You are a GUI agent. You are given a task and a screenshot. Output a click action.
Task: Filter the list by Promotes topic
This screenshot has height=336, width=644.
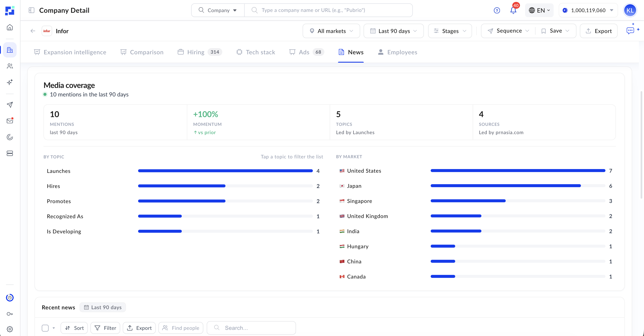(183, 201)
